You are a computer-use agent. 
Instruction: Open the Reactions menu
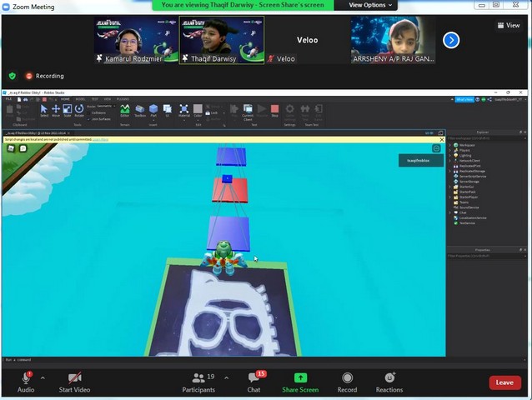(x=389, y=378)
